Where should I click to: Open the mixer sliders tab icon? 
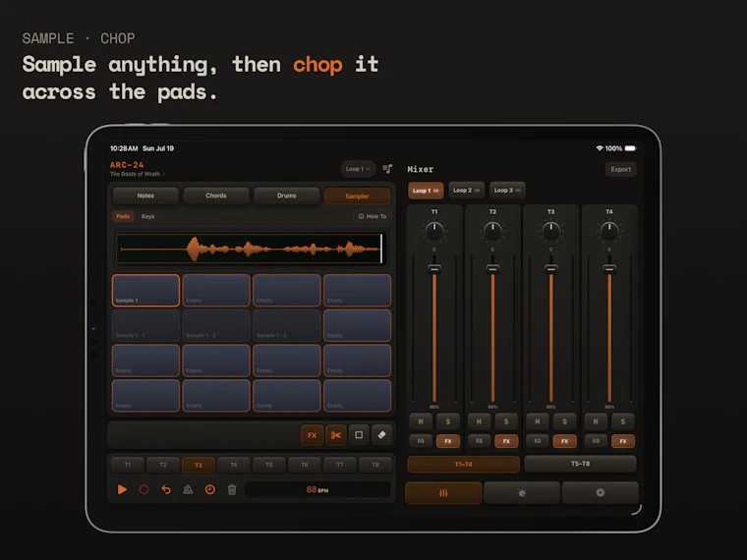[x=443, y=493]
